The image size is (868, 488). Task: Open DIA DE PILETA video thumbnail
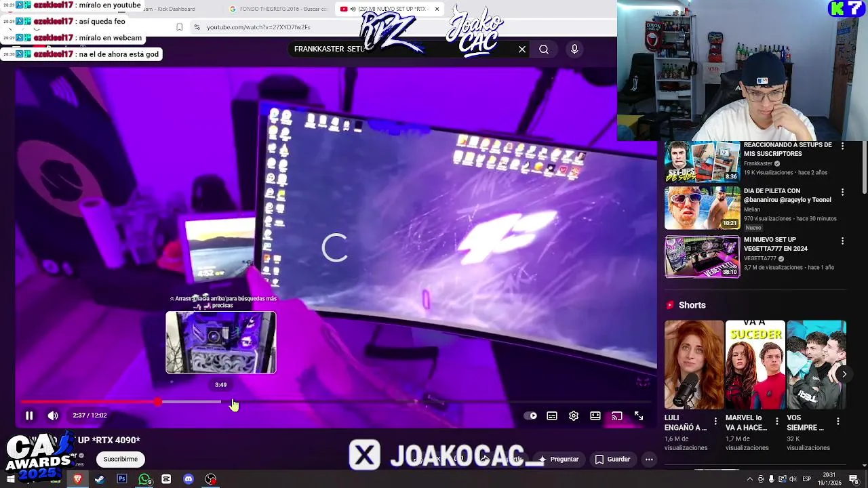[x=702, y=208]
